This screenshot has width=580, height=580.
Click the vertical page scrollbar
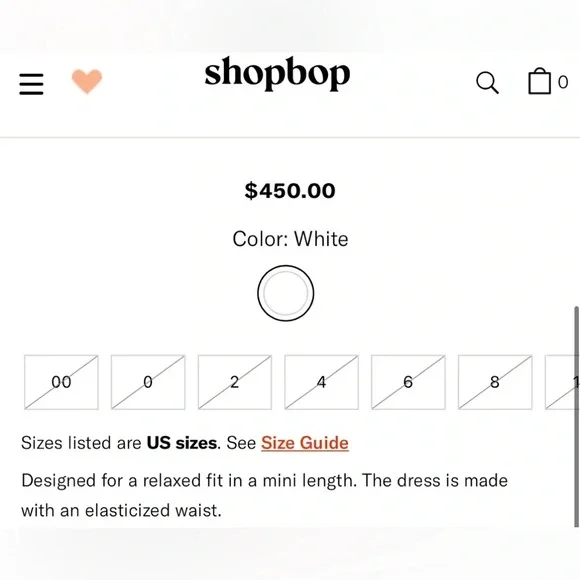[576, 416]
